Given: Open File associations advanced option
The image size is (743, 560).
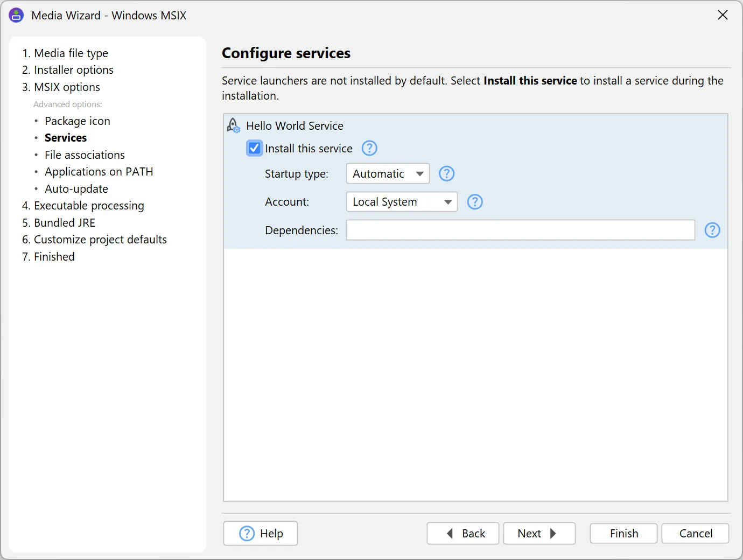Looking at the screenshot, I should pos(85,155).
